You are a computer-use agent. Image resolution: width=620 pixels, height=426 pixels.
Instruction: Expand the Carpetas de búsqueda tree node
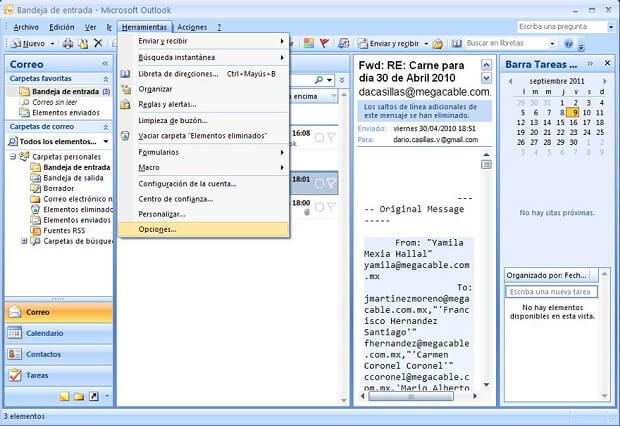pyautogui.click(x=24, y=240)
